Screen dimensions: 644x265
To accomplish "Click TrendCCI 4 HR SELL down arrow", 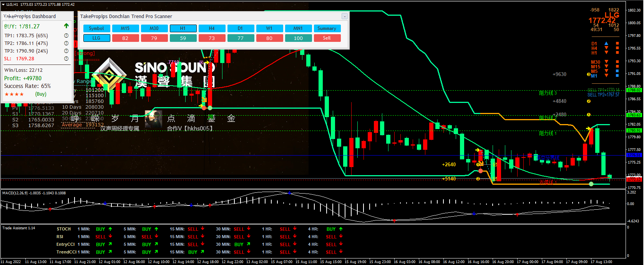I will tap(341, 252).
